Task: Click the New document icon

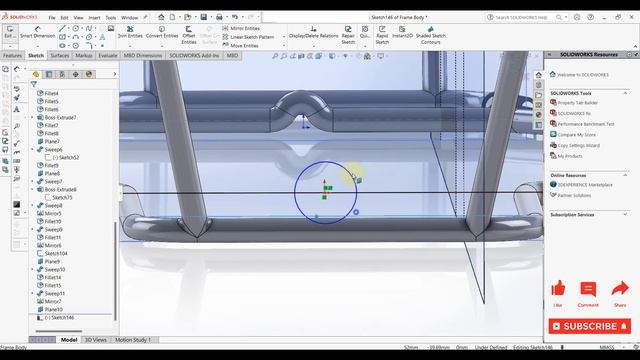Action: [x=172, y=17]
